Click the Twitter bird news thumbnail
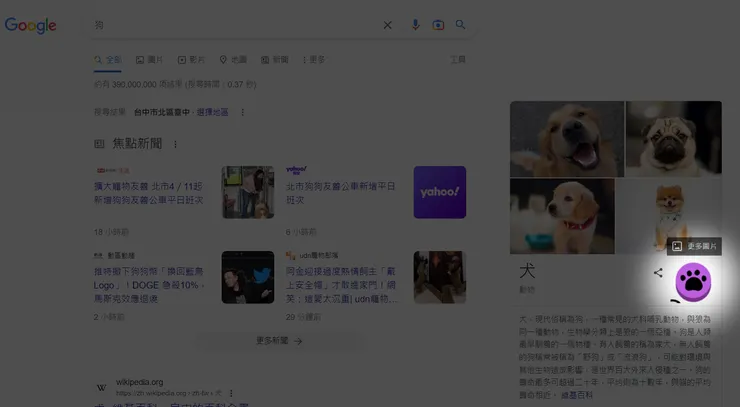Image resolution: width=740 pixels, height=407 pixels. pyautogui.click(x=248, y=277)
